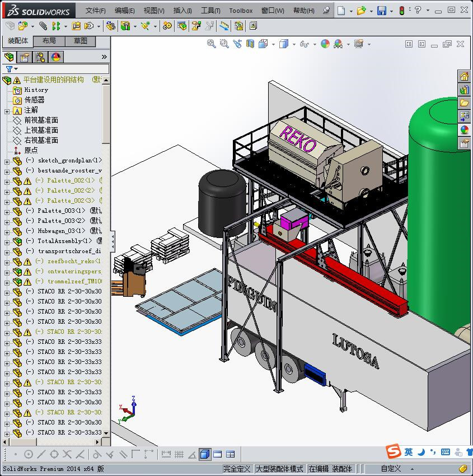Click the New Motion Study gears icon
Screen dimensions: 473x476
(167, 26)
